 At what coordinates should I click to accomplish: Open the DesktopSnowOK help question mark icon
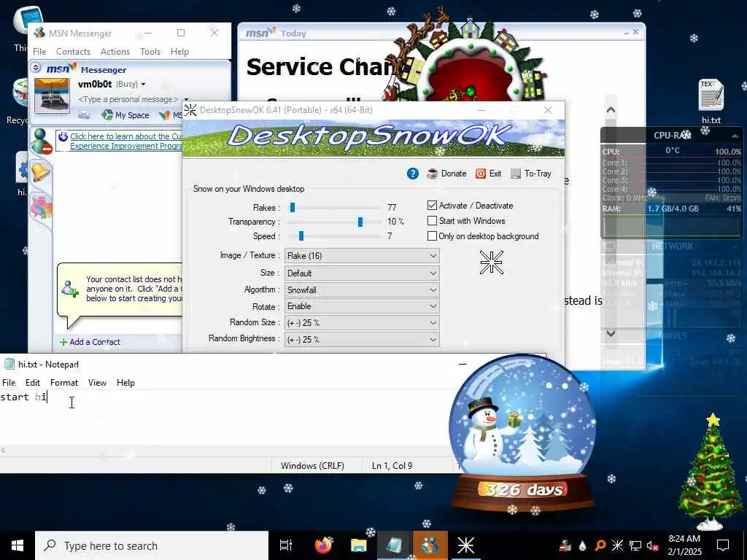(413, 174)
